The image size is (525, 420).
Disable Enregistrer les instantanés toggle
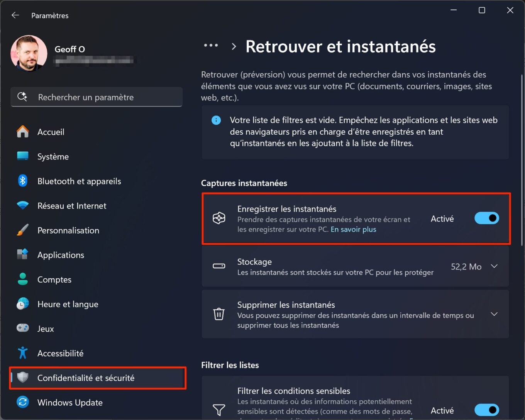tap(487, 218)
